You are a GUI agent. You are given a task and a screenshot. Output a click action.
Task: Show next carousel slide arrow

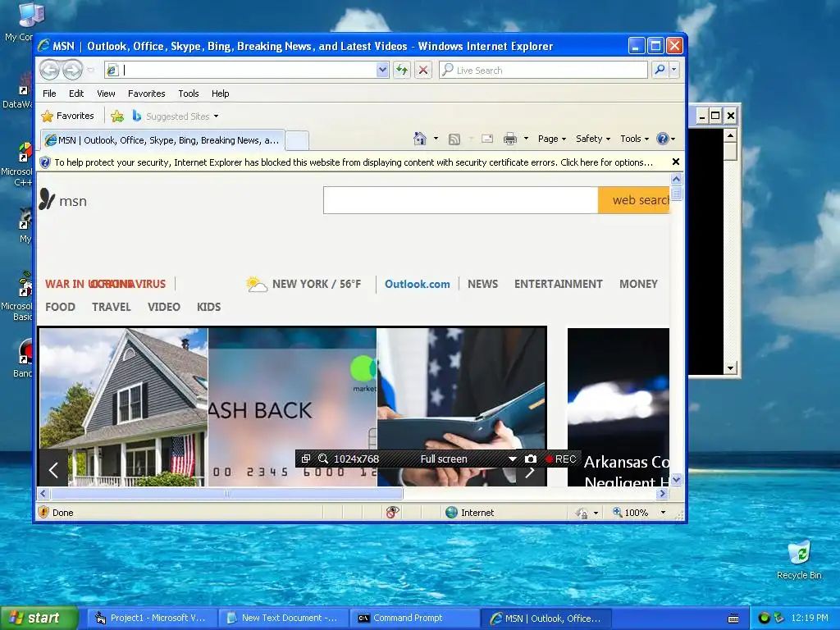coord(530,472)
